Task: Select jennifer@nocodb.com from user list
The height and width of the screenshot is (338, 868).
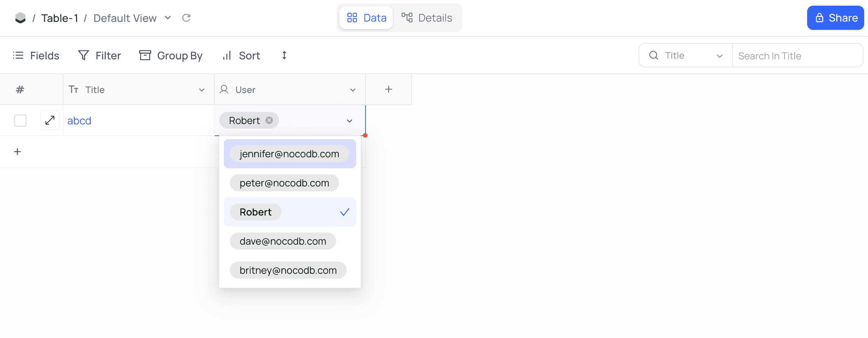Action: pos(290,154)
